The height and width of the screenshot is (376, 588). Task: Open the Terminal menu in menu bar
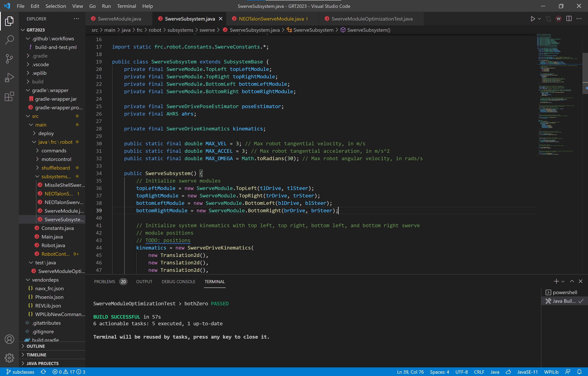(x=126, y=6)
